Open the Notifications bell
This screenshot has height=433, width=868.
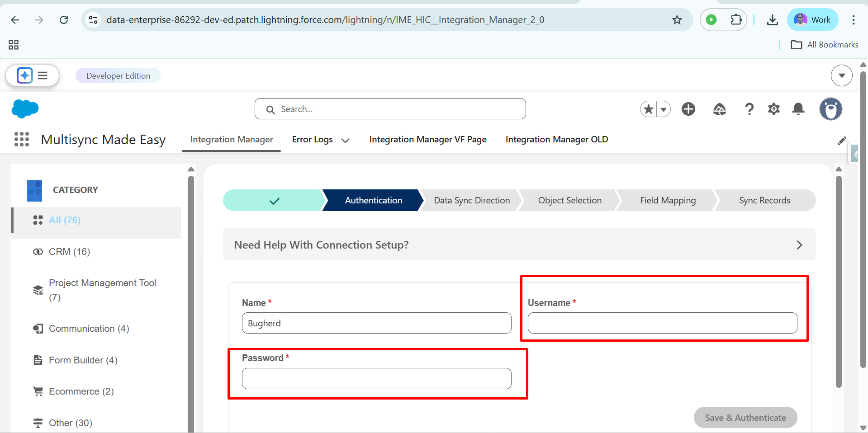[x=798, y=109]
